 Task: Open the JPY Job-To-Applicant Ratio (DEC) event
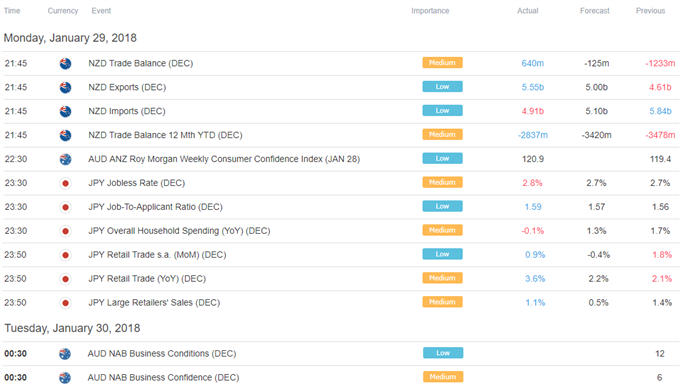tap(155, 207)
